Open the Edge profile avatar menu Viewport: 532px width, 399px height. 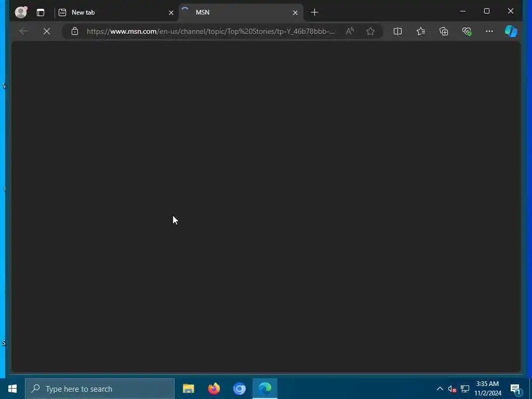21,12
